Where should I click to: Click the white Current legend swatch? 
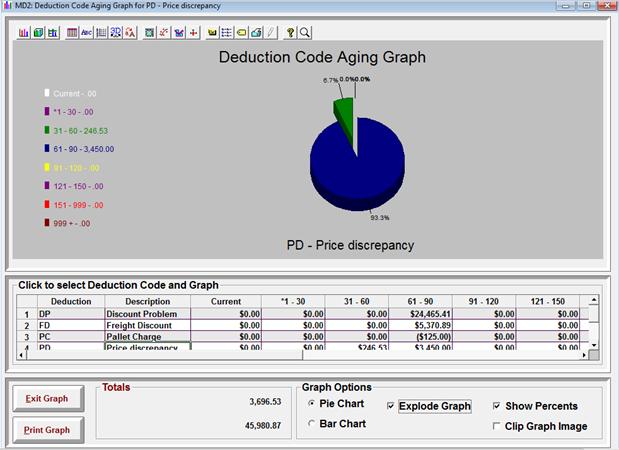tap(47, 93)
